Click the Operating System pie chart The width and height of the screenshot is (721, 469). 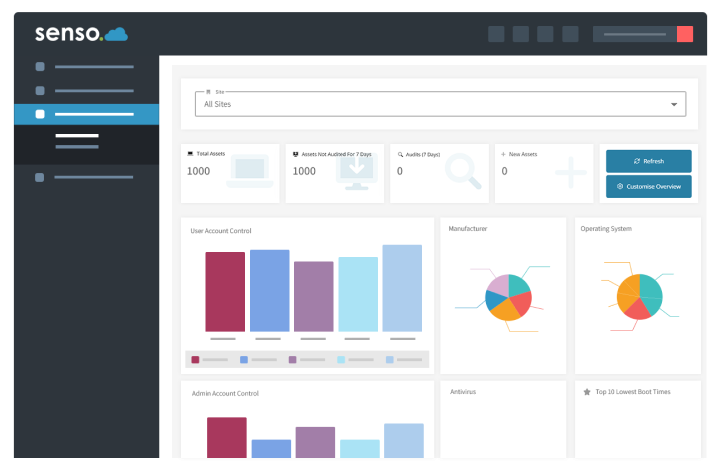(x=640, y=297)
